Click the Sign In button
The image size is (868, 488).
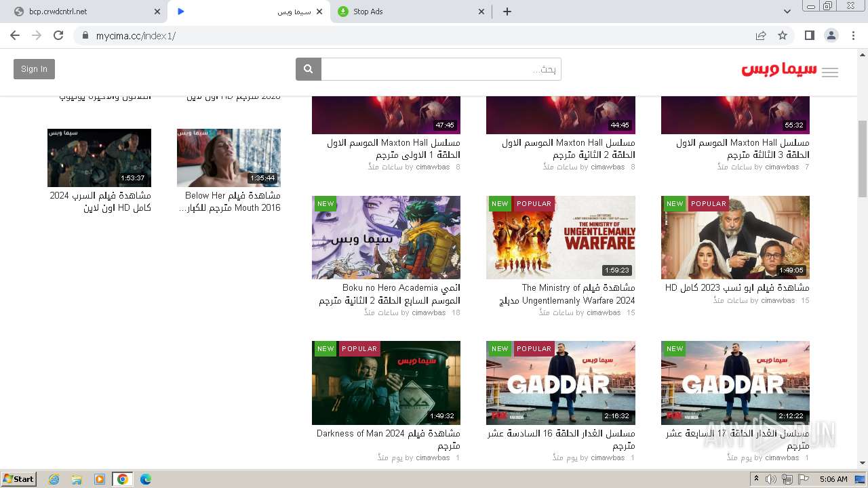[34, 69]
